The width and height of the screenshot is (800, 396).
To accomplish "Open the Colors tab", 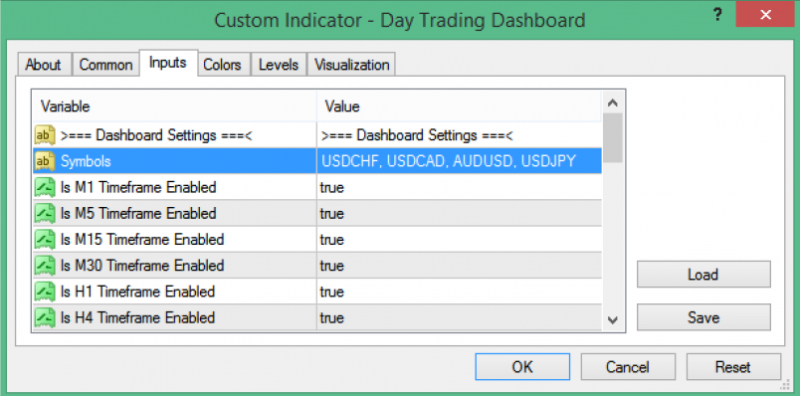I will pos(222,65).
